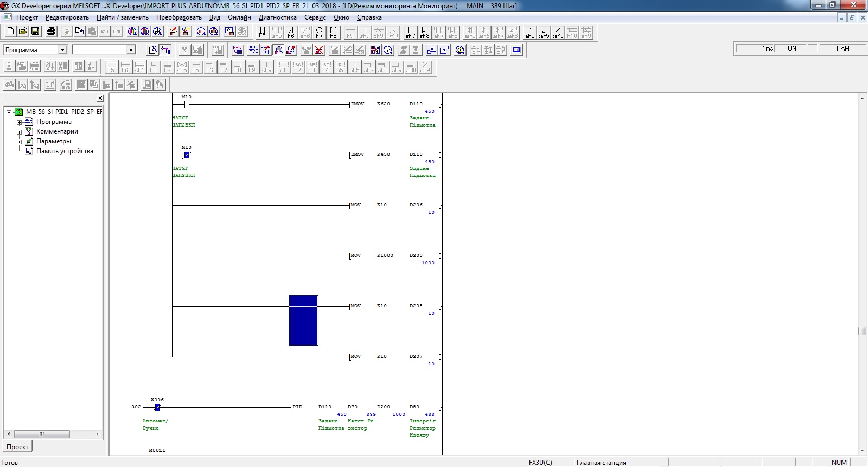Click scroll-up arrow of ladder editor
The height and width of the screenshot is (467, 868).
(x=862, y=98)
